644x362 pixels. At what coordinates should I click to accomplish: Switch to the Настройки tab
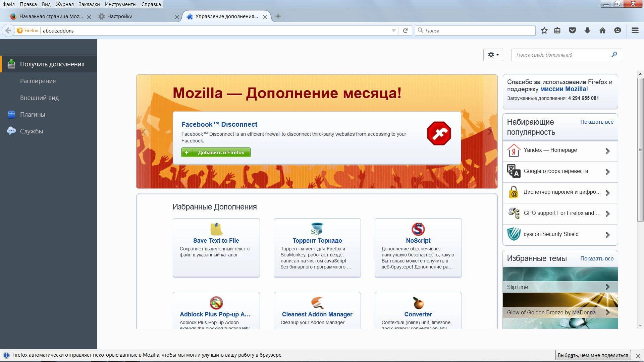[x=138, y=16]
